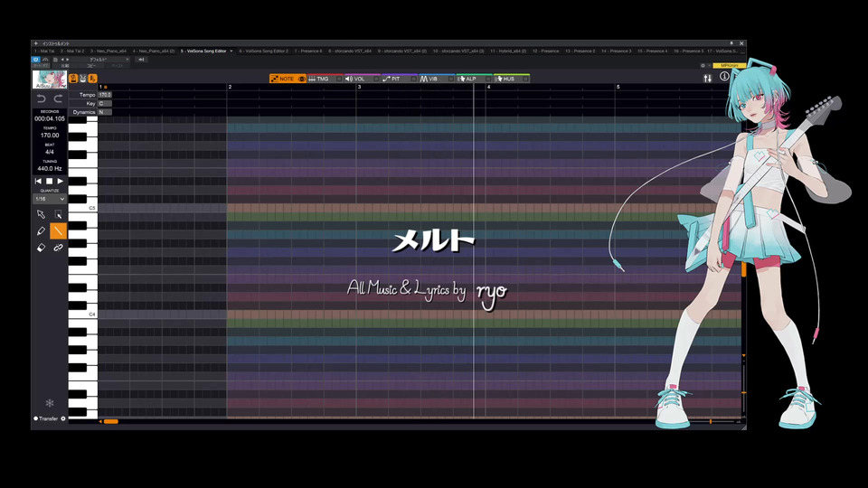The width and height of the screenshot is (868, 488).
Task: Toggle the ALP checkbox
Action: [487, 80]
